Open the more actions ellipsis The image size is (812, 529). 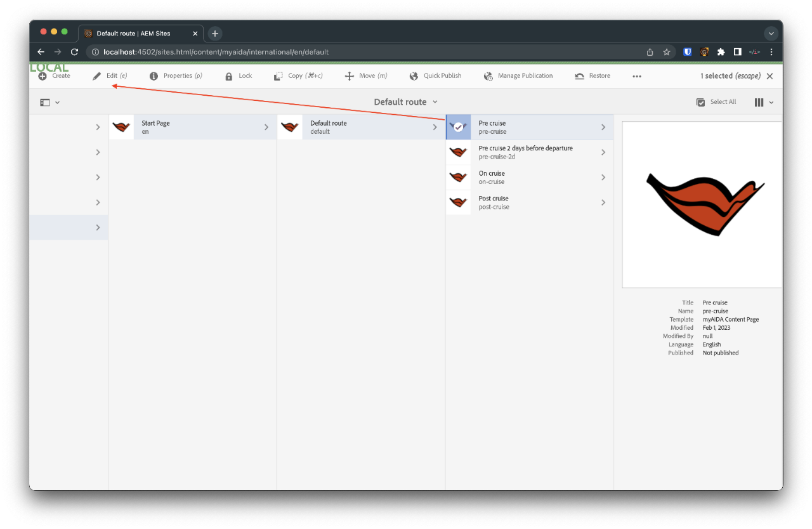tap(637, 76)
